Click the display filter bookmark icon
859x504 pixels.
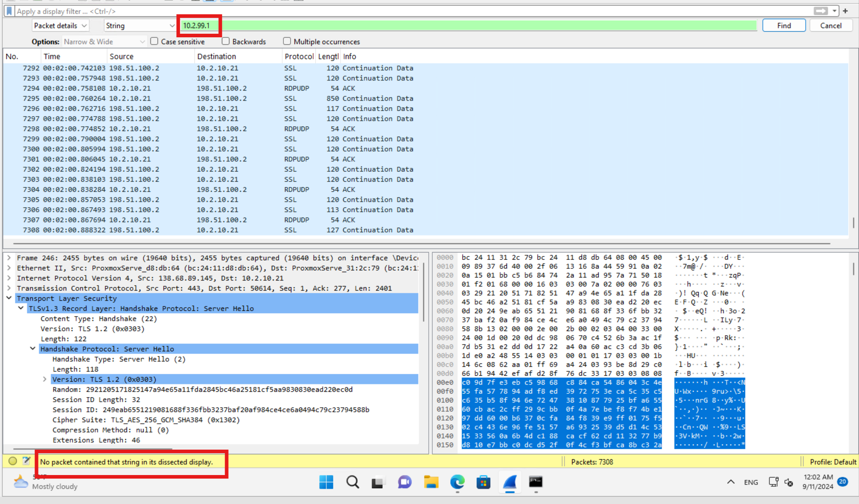(x=10, y=11)
